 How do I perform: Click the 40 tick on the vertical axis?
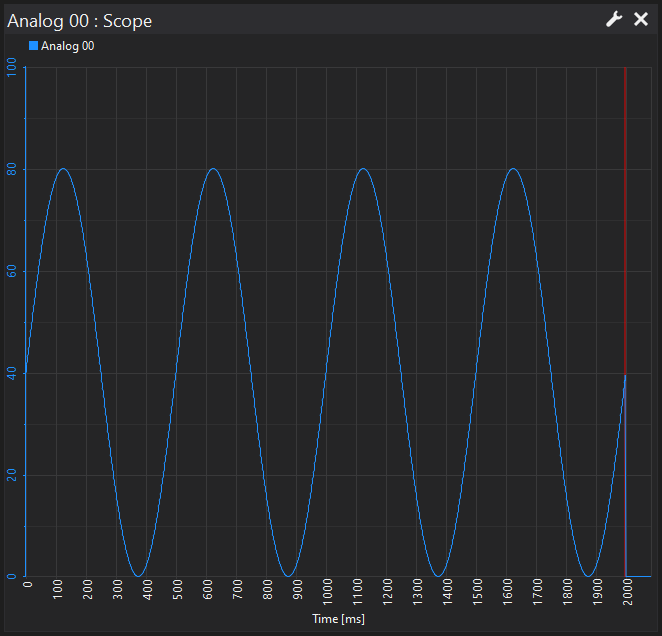click(12, 374)
